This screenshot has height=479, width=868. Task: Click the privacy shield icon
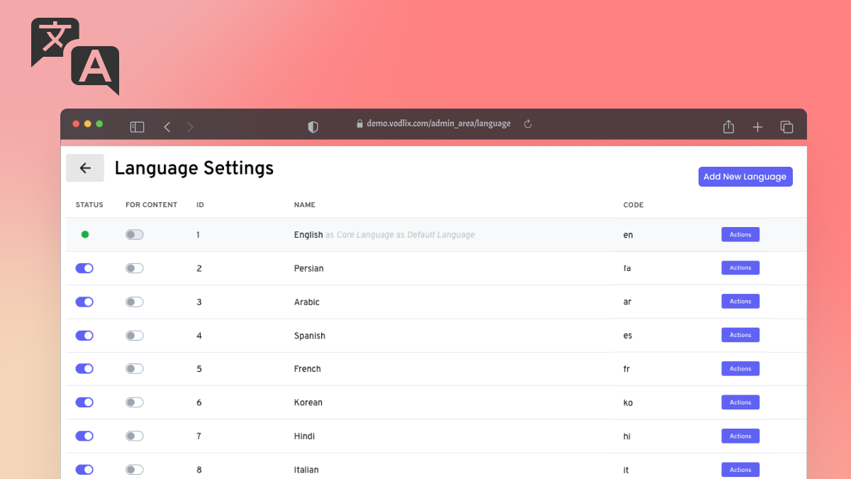tap(313, 127)
